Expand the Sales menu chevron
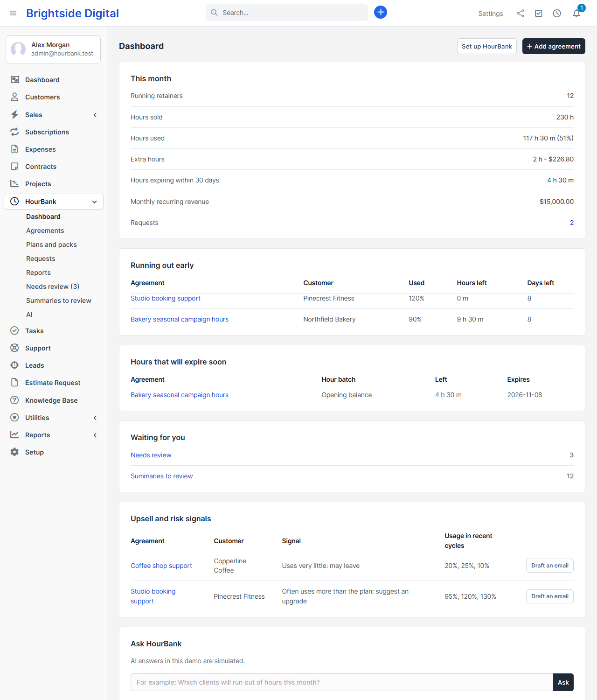 tap(95, 115)
